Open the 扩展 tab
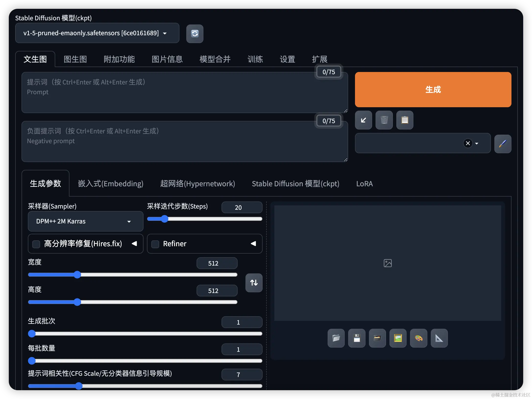 click(x=320, y=59)
